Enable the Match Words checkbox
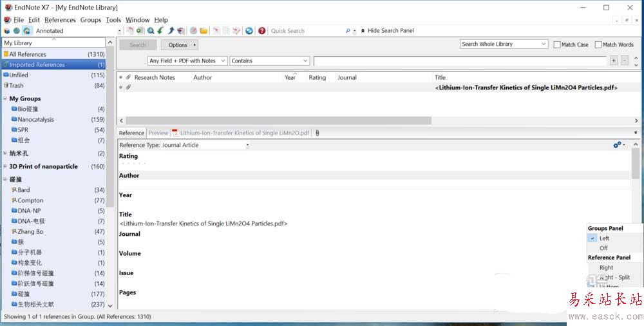The height and width of the screenshot is (326, 644). pos(598,44)
